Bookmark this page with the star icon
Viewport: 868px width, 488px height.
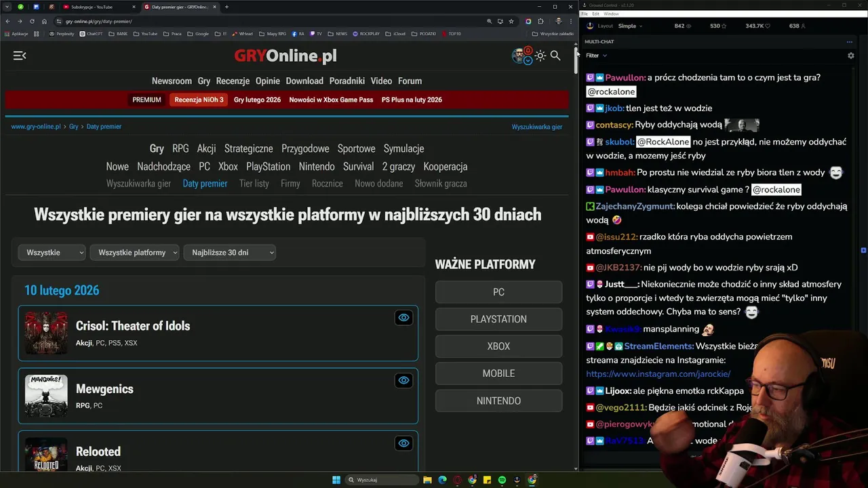[511, 21]
